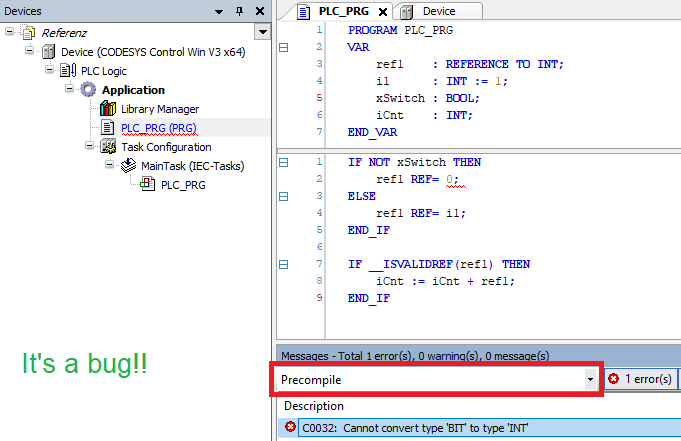Screen dimensions: 681x441
Task: Open the Devices panel options dropdown arrow
Action: 218,10
